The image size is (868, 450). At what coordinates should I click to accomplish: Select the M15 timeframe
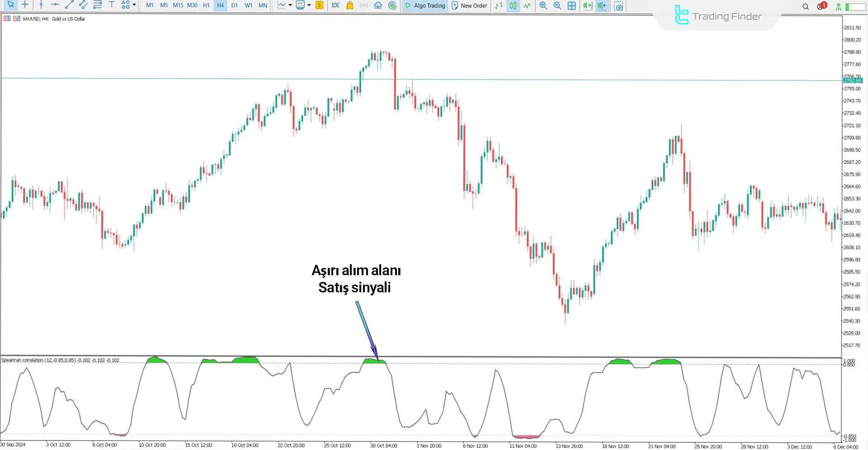(178, 5)
